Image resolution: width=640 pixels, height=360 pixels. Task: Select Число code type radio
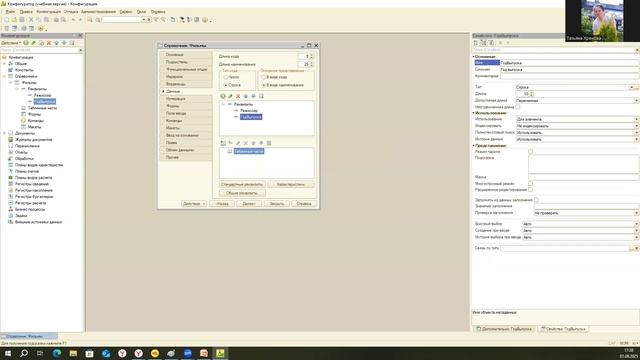(x=225, y=77)
